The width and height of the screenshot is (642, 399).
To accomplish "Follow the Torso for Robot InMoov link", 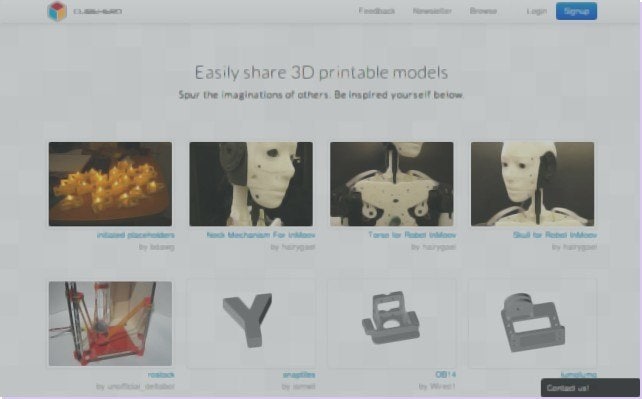I will click(x=412, y=235).
